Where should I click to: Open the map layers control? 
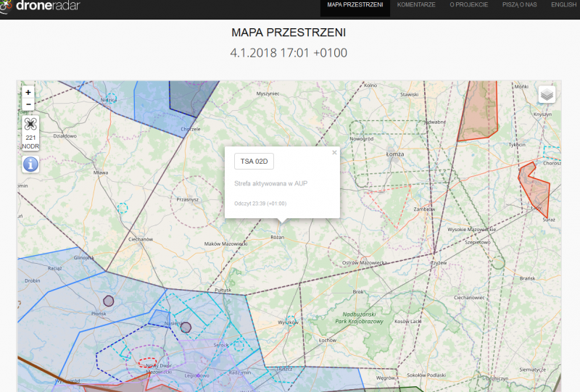click(547, 94)
